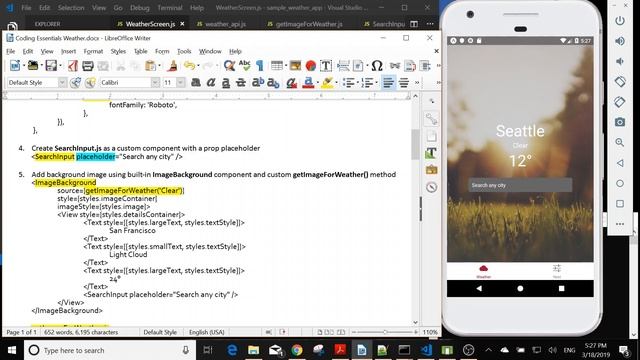The image size is (640, 360).
Task: Switch to weather_api.js tab in VS Code
Action: coord(221,24)
